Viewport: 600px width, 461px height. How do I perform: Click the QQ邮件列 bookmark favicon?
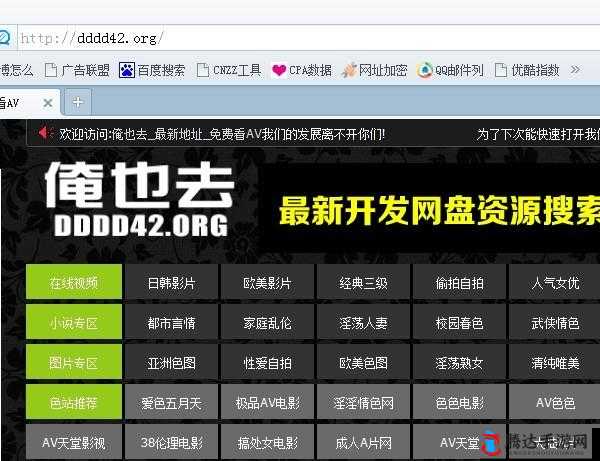coord(424,70)
